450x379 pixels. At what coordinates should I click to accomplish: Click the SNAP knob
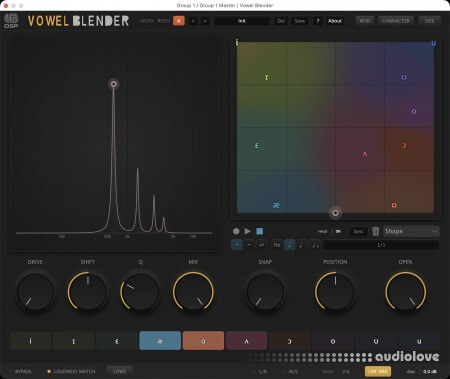pos(265,292)
